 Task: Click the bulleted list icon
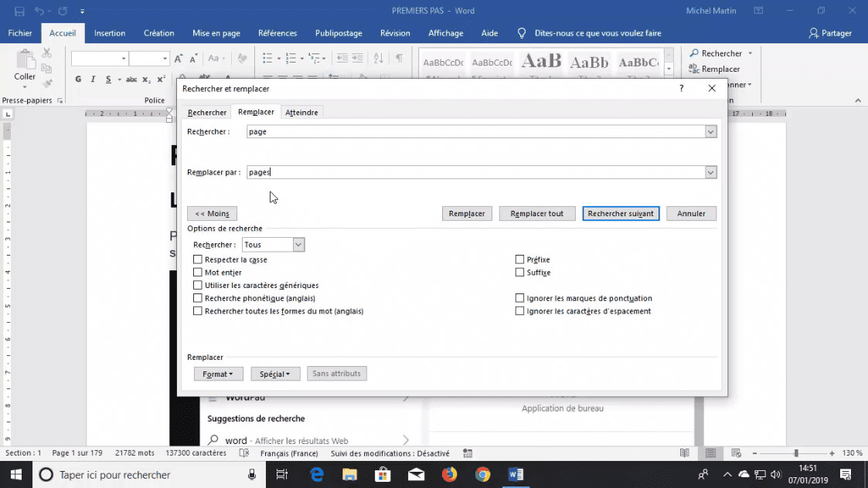pyautogui.click(x=267, y=58)
